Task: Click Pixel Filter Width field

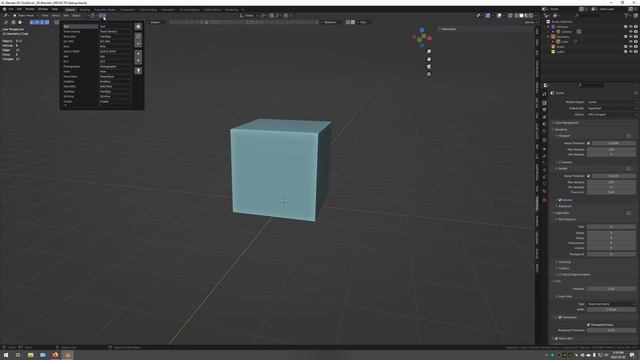Action: pyautogui.click(x=611, y=309)
